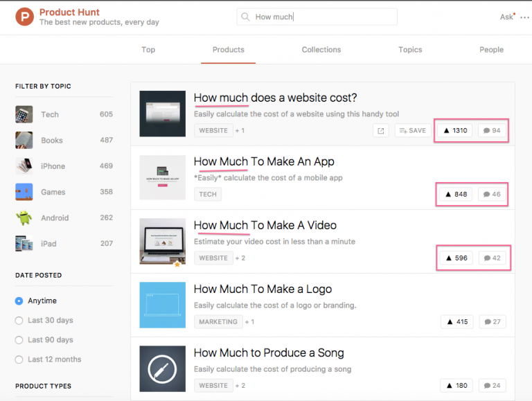The width and height of the screenshot is (532, 401).
Task: Open the three-dot more menu in header
Action: pyautogui.click(x=524, y=17)
